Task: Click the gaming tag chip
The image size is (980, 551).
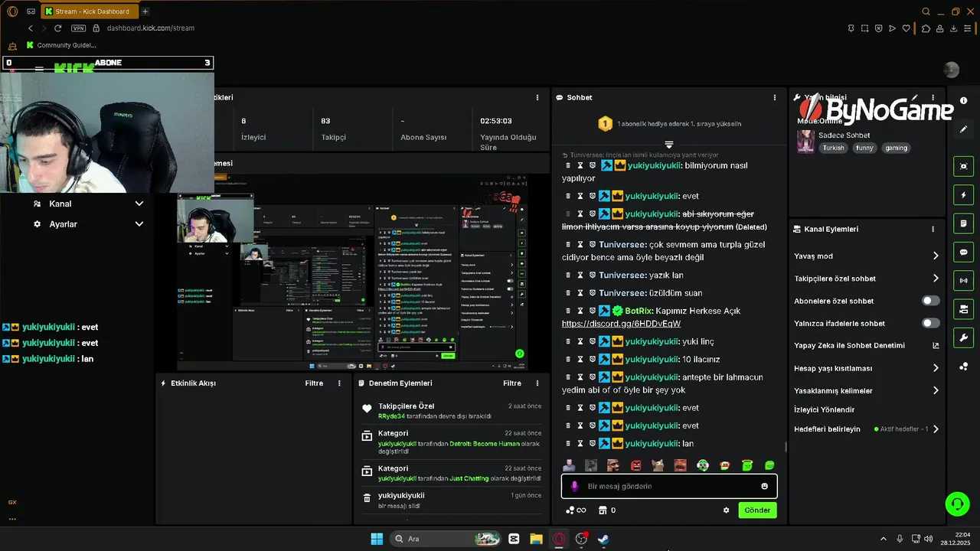Action: coord(896,148)
